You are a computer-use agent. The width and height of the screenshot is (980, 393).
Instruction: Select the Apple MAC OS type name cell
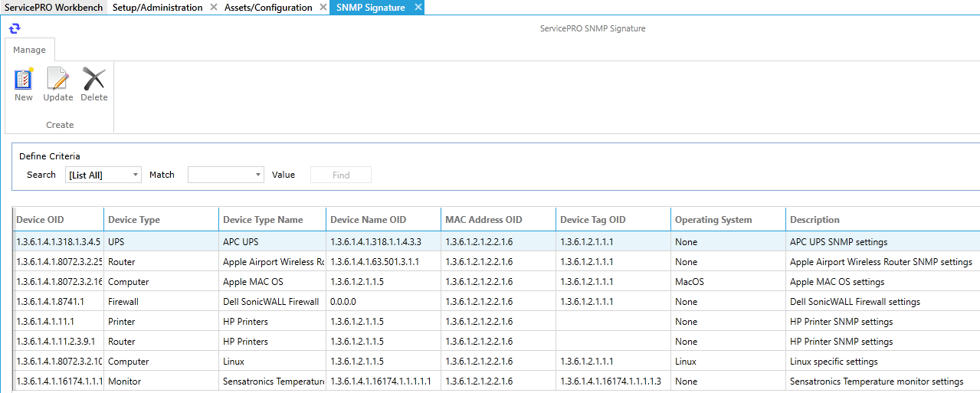click(x=272, y=281)
